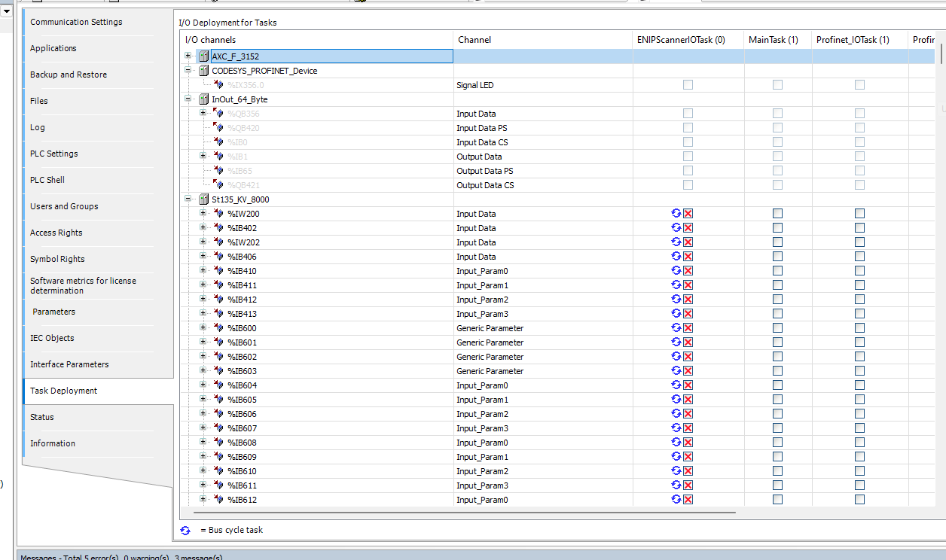Click the Messages error summary bar

481,555
